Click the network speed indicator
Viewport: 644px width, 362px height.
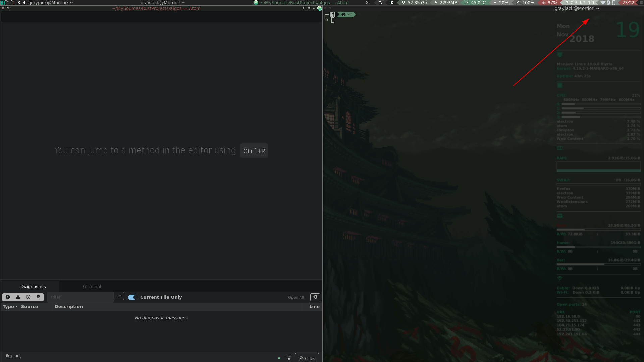[x=579, y=3]
